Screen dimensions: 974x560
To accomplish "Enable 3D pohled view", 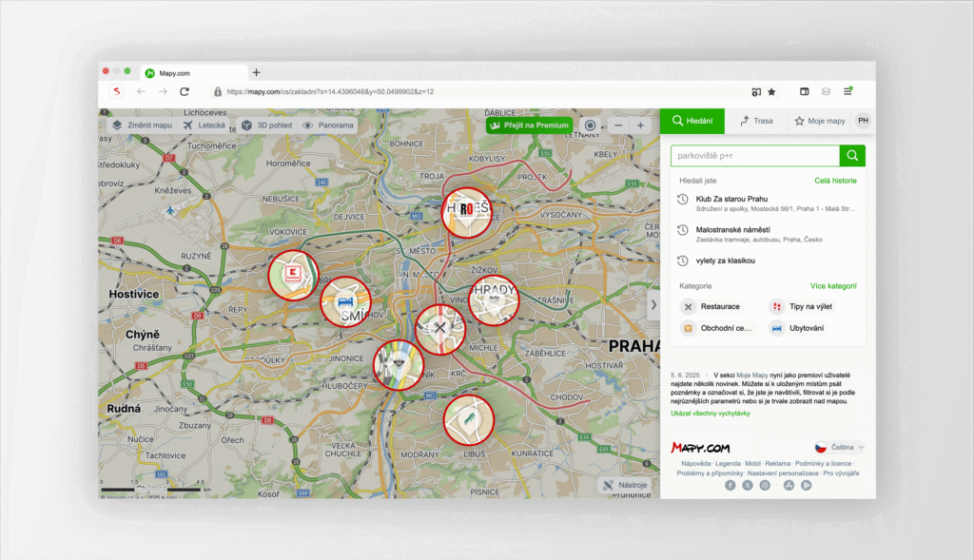I will pyautogui.click(x=267, y=126).
